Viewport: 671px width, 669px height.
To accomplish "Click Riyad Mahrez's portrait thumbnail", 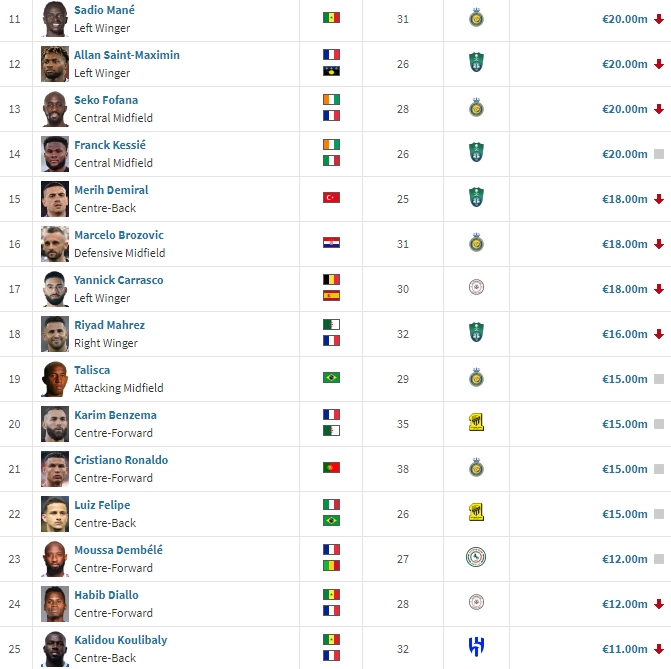I will click(x=55, y=333).
